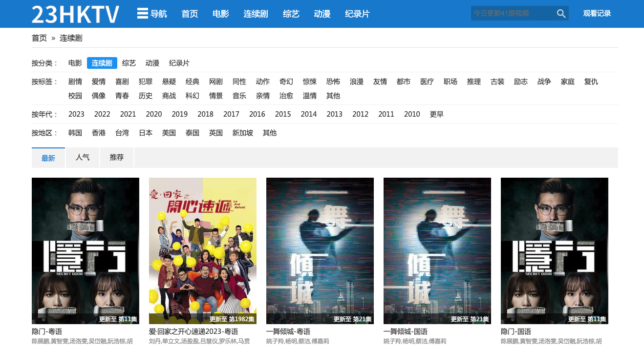Open 连续剧 in top navigation
Image resolution: width=644 pixels, height=350 pixels.
point(256,14)
